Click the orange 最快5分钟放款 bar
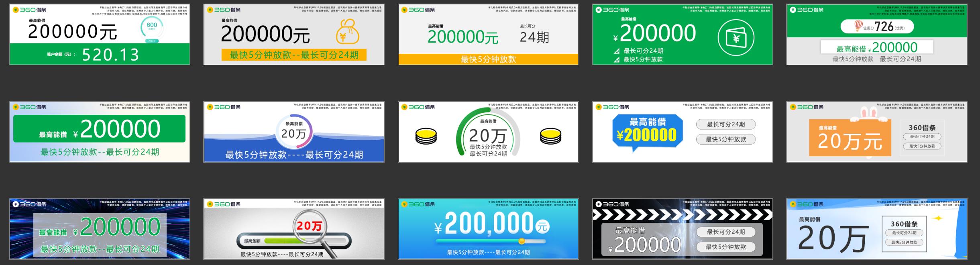The width and height of the screenshot is (980, 265). (x=488, y=59)
